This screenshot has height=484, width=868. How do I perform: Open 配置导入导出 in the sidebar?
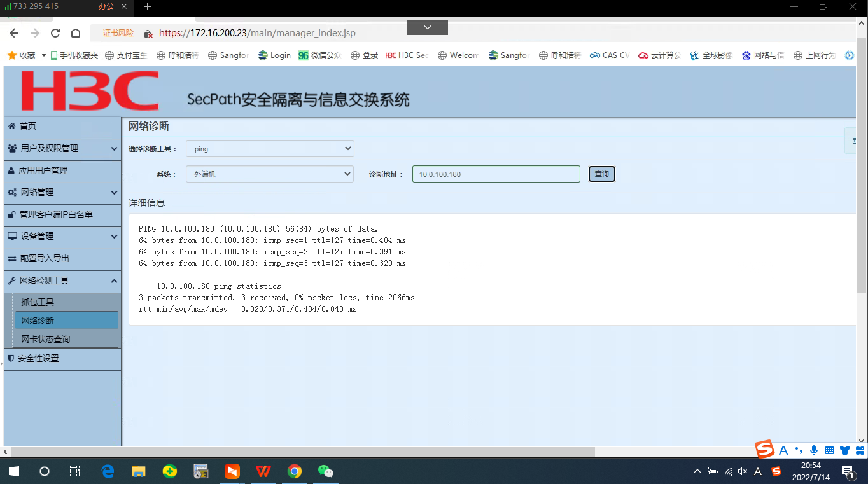tap(62, 258)
